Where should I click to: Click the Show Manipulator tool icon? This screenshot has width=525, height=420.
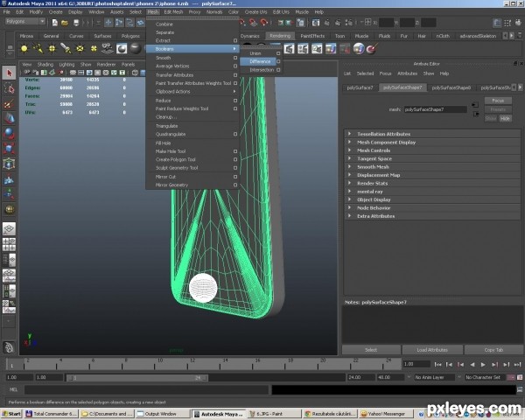point(9,194)
